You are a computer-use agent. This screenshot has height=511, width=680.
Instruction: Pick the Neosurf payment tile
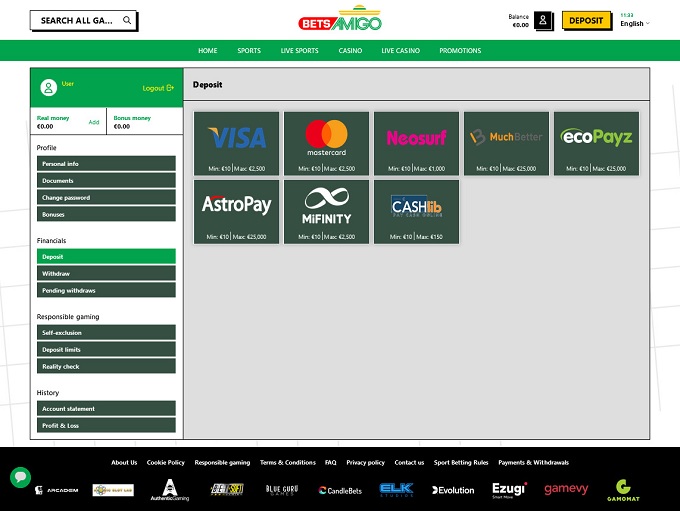click(x=416, y=143)
